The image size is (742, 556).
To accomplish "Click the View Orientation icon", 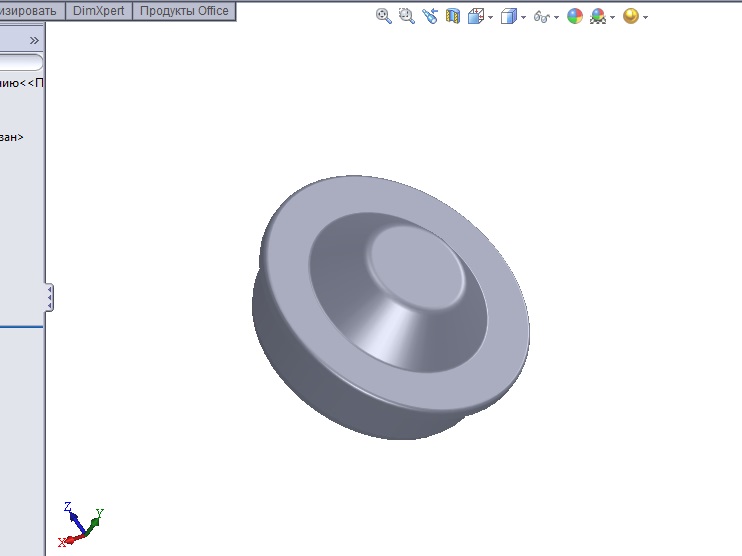I will click(x=476, y=16).
